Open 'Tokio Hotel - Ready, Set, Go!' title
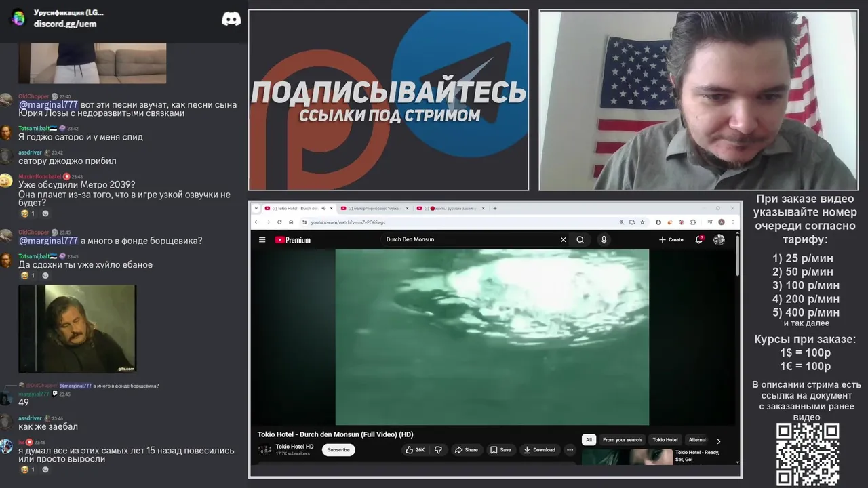The height and width of the screenshot is (488, 868). point(697,455)
